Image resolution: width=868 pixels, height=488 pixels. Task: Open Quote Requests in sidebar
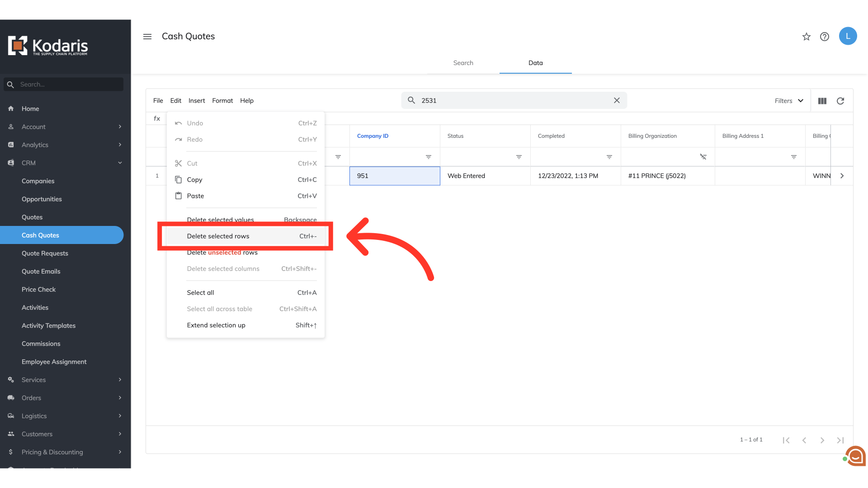[x=45, y=253]
